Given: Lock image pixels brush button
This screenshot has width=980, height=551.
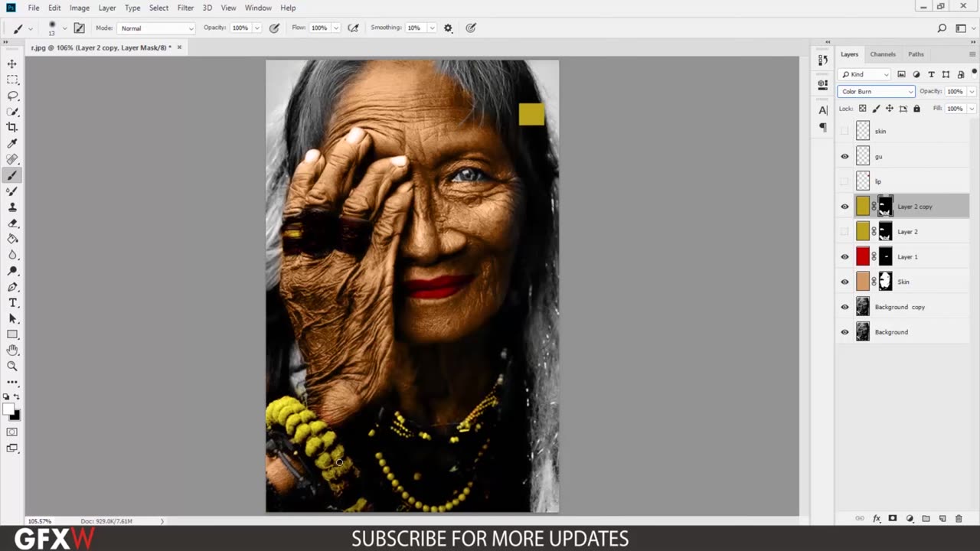Looking at the screenshot, I should pos(876,109).
